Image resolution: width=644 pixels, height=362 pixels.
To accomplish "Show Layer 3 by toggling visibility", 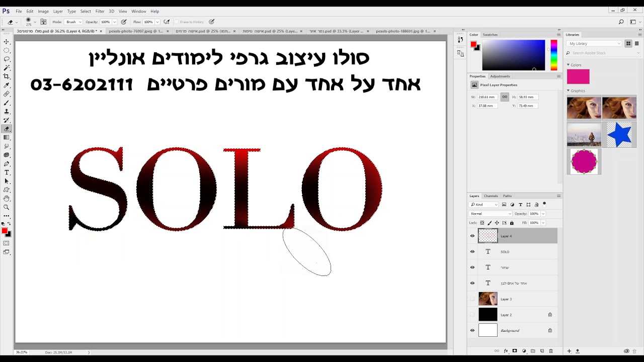I will 472,299.
